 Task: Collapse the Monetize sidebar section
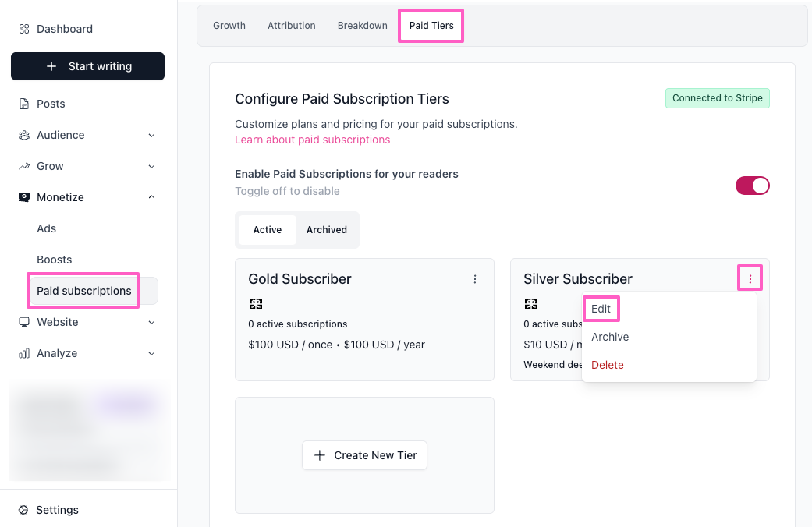pos(151,197)
